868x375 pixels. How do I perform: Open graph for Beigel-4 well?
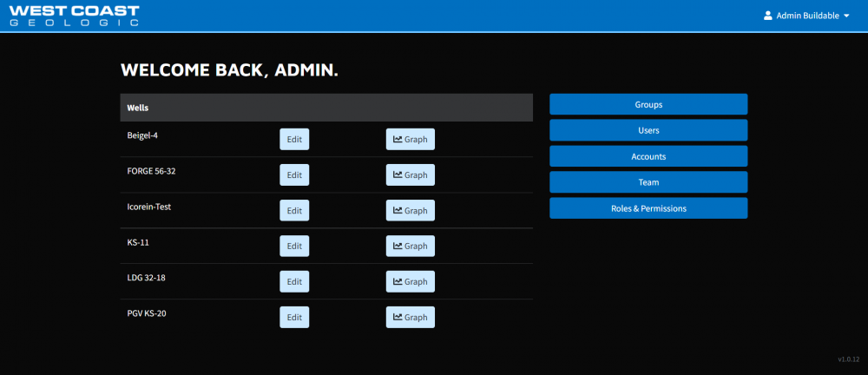click(410, 140)
